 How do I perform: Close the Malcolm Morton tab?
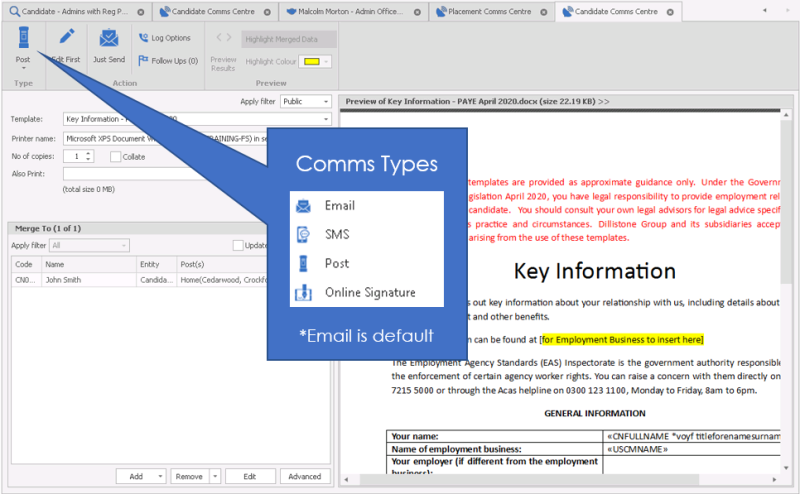[x=418, y=12]
